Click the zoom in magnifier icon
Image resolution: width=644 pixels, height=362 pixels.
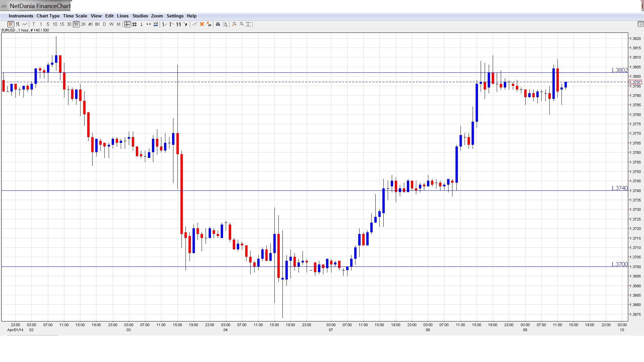pos(234,24)
